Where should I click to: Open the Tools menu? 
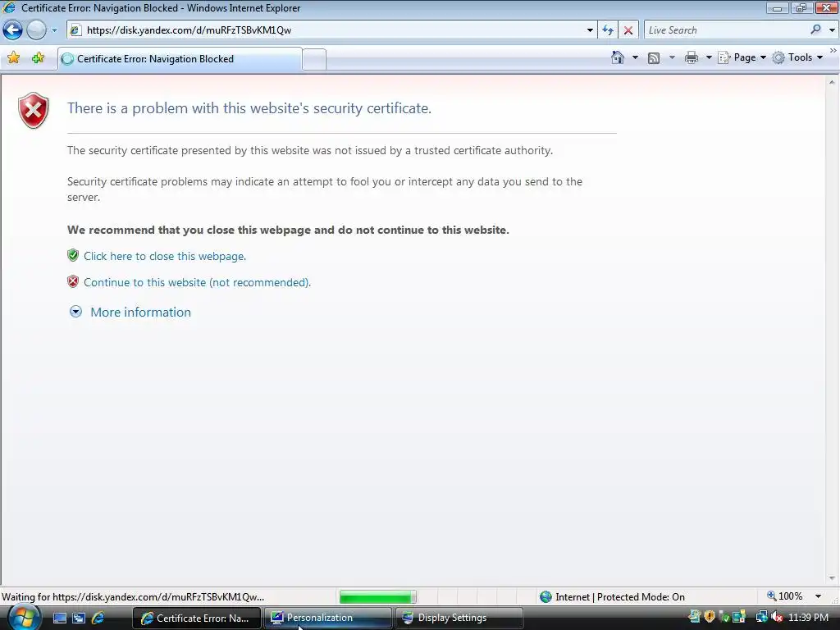[797, 57]
